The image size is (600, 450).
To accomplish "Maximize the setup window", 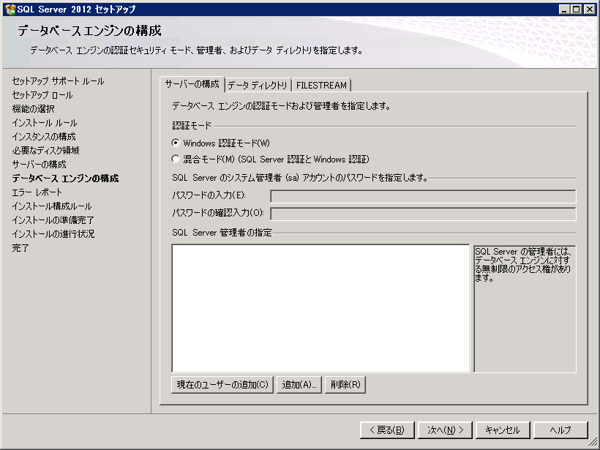I will [576, 10].
